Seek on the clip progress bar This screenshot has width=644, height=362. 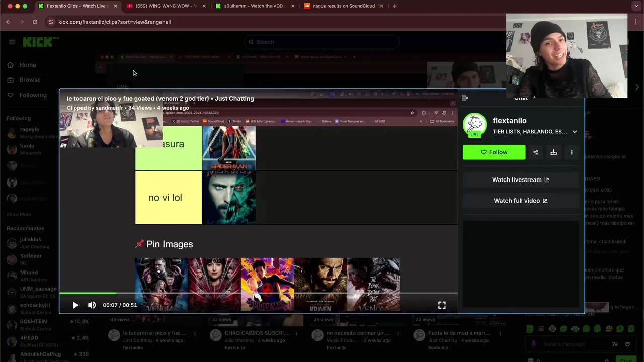click(258, 293)
